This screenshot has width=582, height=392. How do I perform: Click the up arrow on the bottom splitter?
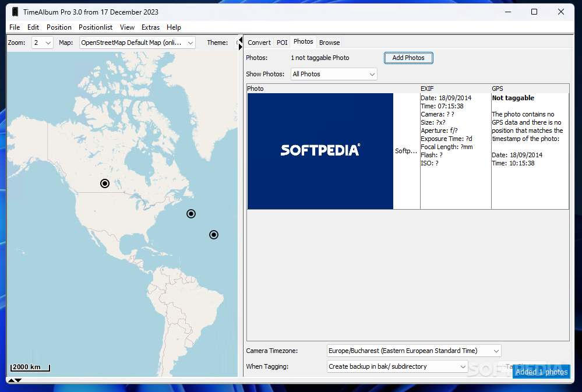point(11,380)
